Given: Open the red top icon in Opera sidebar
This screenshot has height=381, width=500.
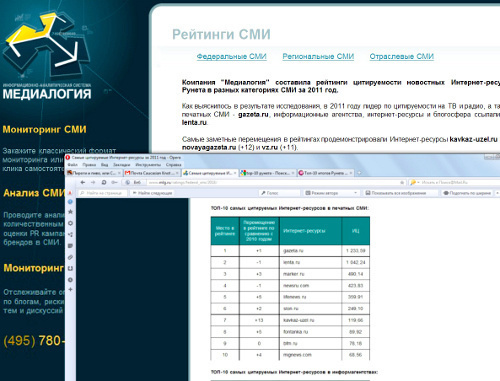Looking at the screenshot, I should pyautogui.click(x=70, y=193).
